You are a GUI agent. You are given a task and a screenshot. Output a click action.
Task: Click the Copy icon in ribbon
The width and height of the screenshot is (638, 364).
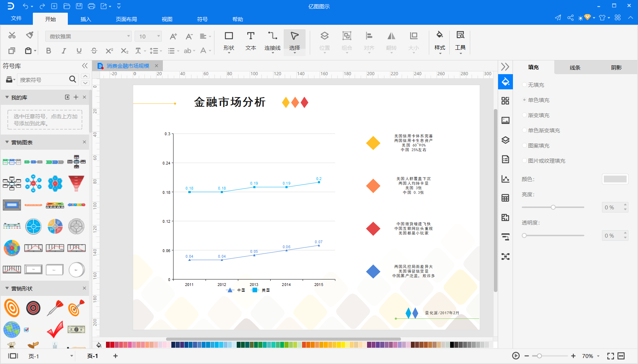click(12, 51)
